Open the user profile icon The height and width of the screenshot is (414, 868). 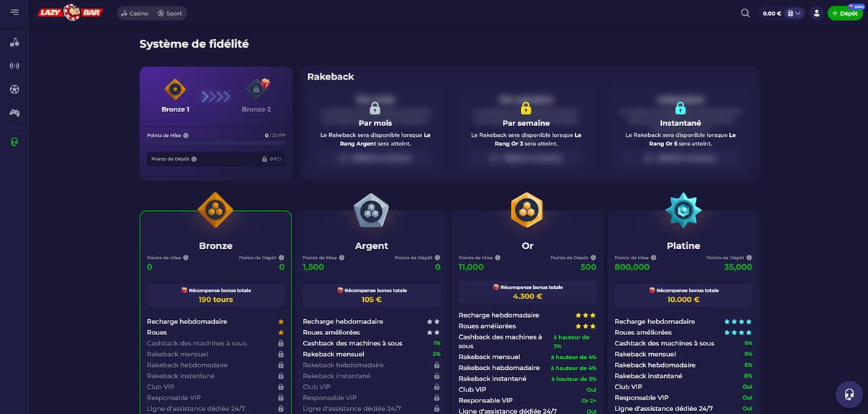[x=817, y=13]
